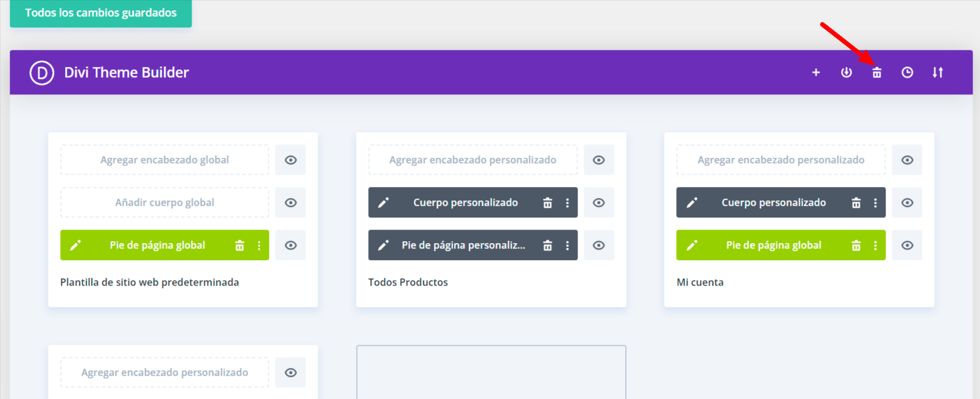Click Agregar encabezado personalizado in Todos Productos
The width and height of the screenshot is (980, 399).
473,160
